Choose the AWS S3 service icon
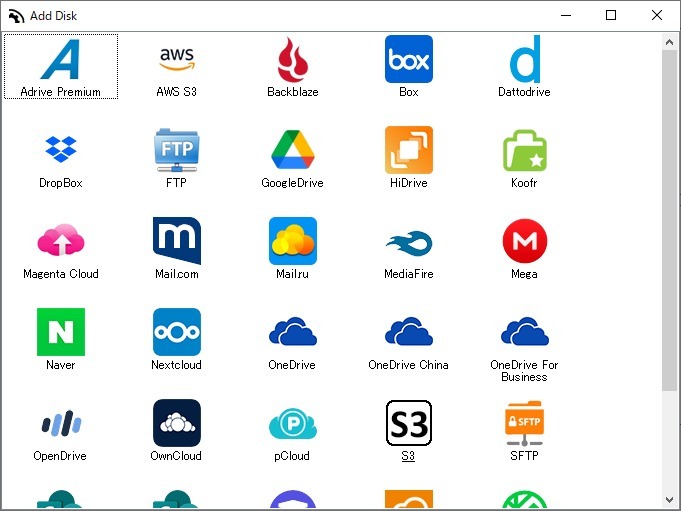Image resolution: width=681 pixels, height=511 pixels. (177, 59)
